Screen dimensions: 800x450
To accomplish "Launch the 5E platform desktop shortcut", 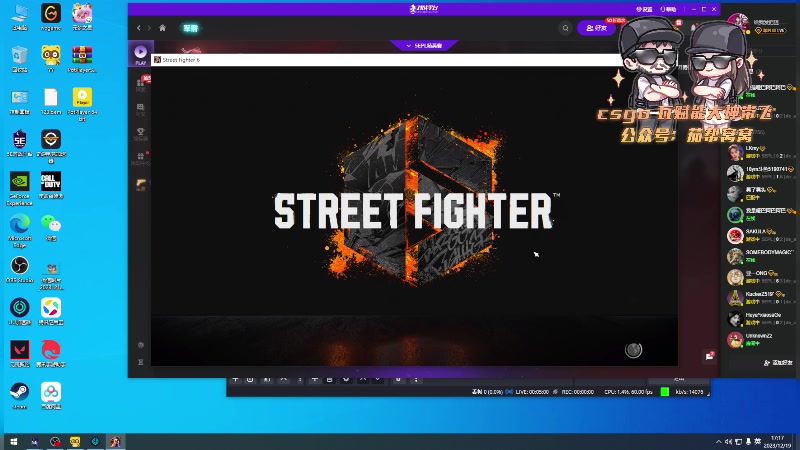I will tap(19, 143).
